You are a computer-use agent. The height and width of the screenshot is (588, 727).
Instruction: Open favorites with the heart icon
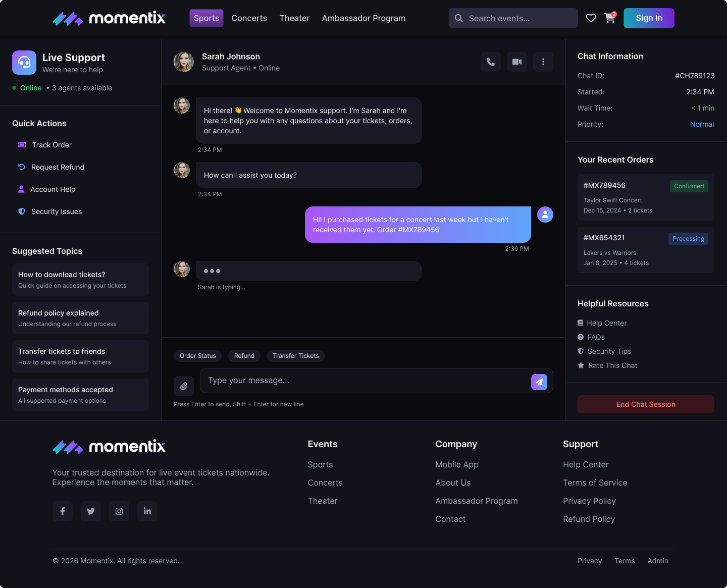(x=591, y=18)
